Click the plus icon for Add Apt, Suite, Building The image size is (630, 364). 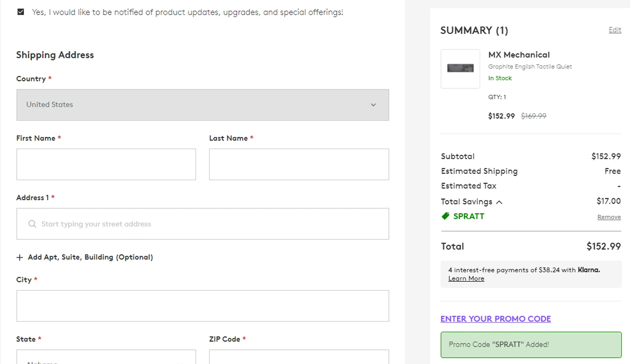pyautogui.click(x=19, y=257)
